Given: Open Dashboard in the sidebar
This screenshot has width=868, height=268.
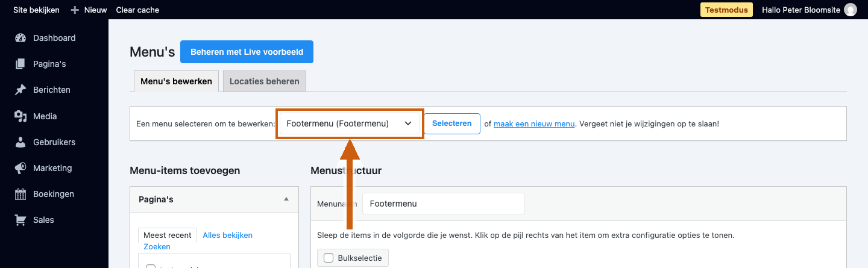Looking at the screenshot, I should (54, 38).
